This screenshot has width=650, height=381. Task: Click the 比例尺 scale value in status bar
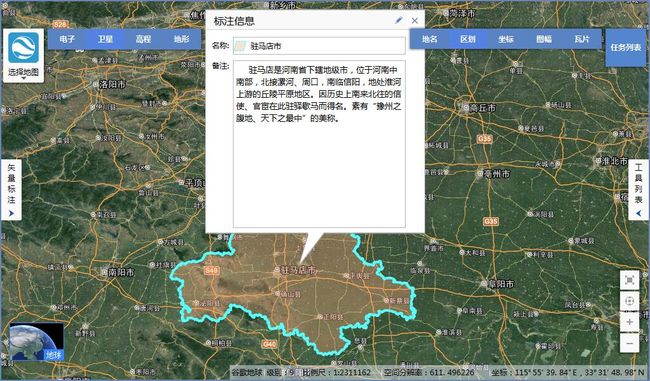pyautogui.click(x=337, y=372)
